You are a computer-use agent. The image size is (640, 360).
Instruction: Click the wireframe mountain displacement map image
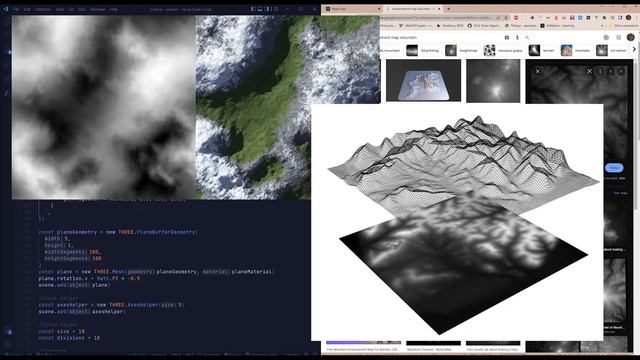coord(457,222)
